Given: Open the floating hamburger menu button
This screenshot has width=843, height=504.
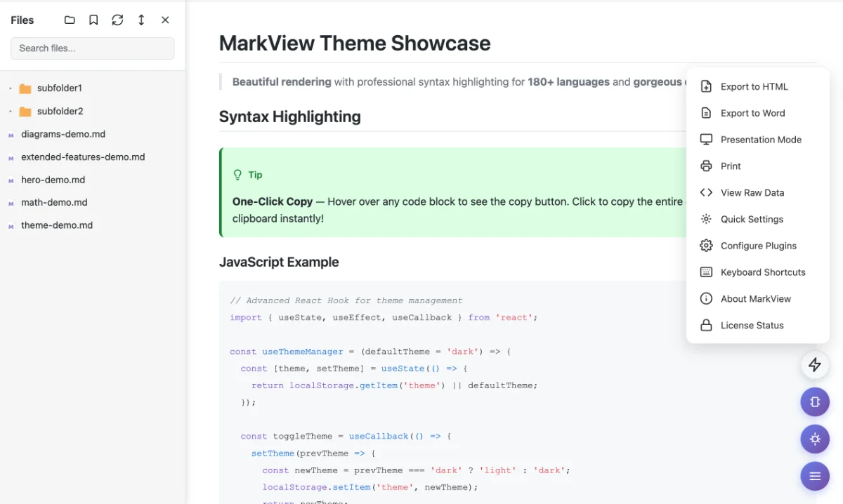Looking at the screenshot, I should pos(814,475).
